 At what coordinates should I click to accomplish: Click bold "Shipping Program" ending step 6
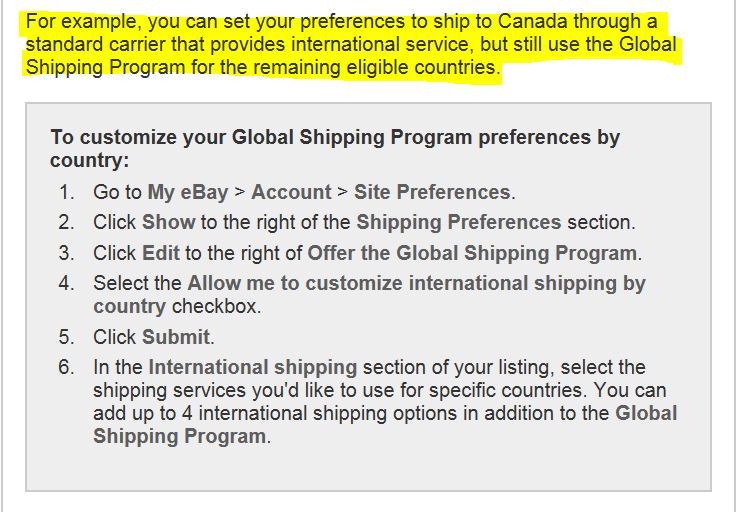pos(180,436)
